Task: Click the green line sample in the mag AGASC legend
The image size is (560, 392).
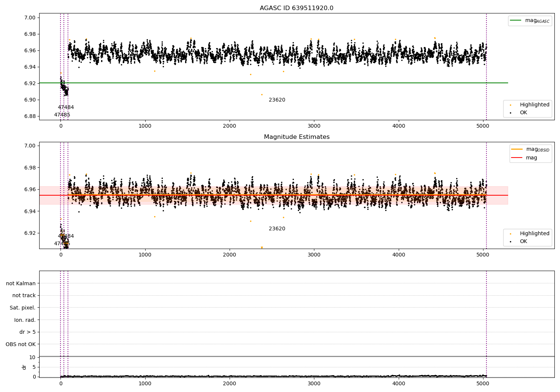Action: (516, 21)
